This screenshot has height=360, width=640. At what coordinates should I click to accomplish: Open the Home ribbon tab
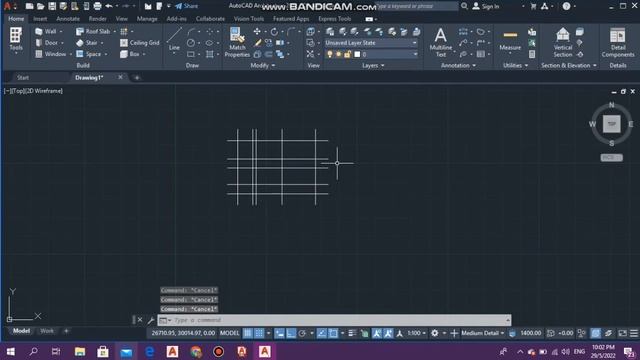pyautogui.click(x=16, y=19)
